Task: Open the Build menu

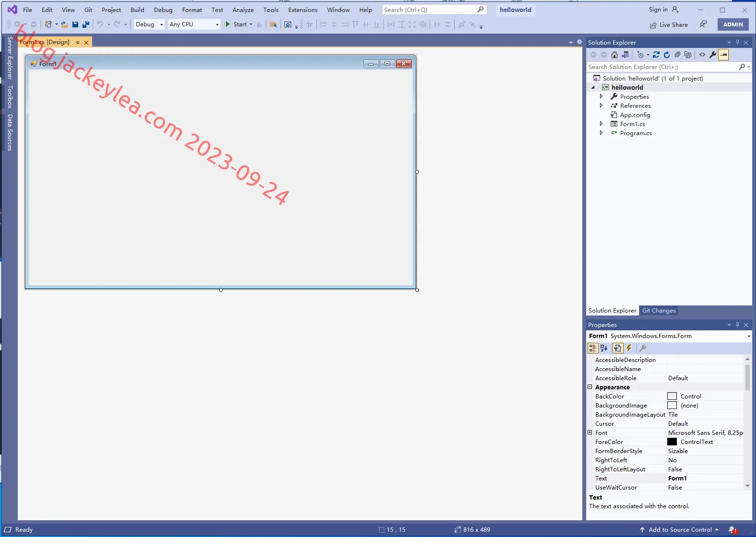Action: 137,10
